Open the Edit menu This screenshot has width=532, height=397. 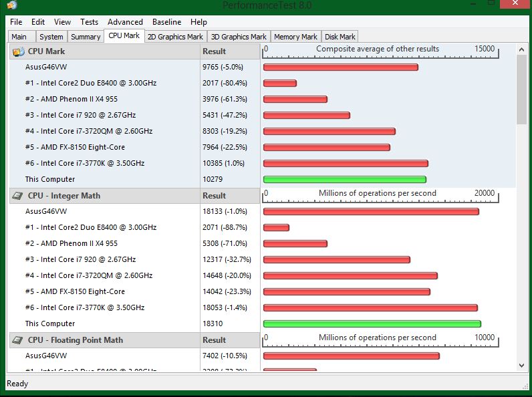point(38,22)
